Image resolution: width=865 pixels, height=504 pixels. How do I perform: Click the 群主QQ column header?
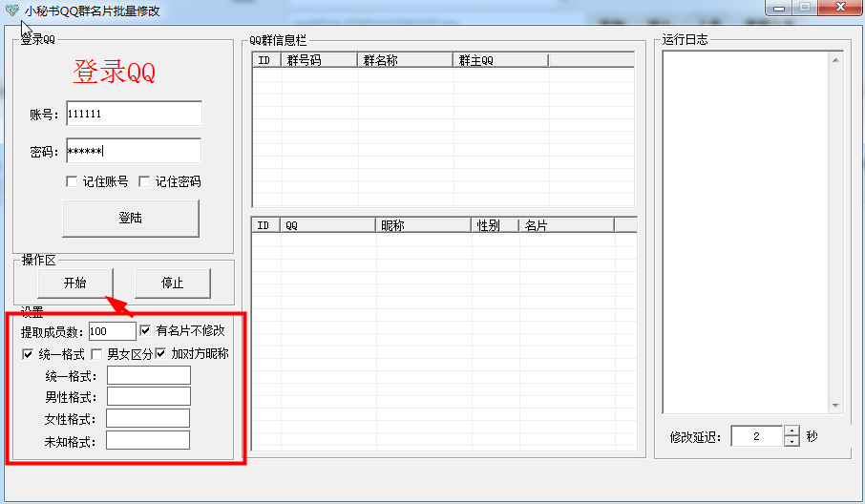pyautogui.click(x=501, y=60)
